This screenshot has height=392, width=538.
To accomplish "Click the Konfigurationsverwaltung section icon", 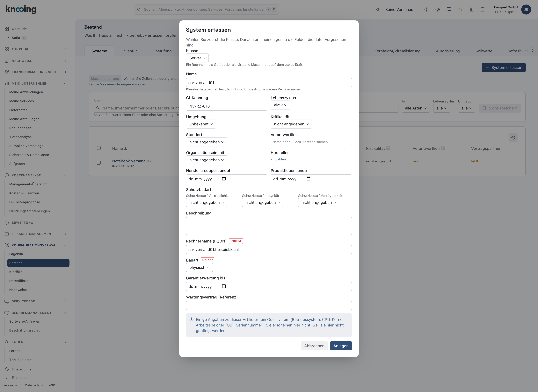I will pos(7,245).
